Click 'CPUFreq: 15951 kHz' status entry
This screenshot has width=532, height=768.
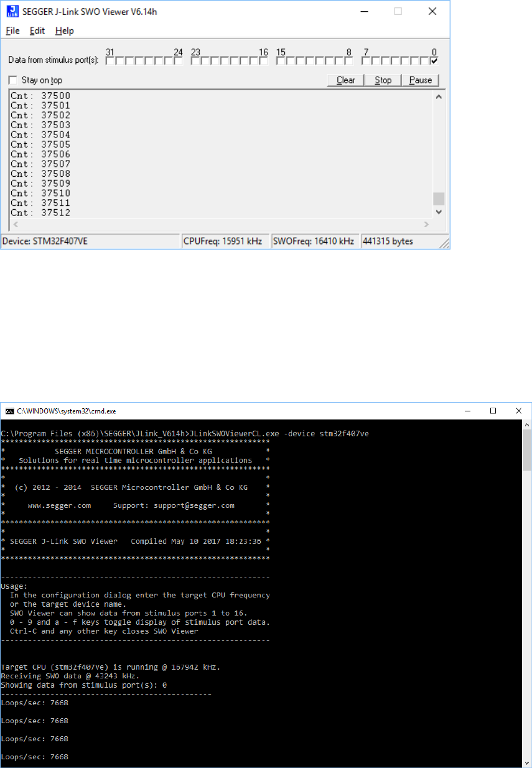tap(225, 241)
